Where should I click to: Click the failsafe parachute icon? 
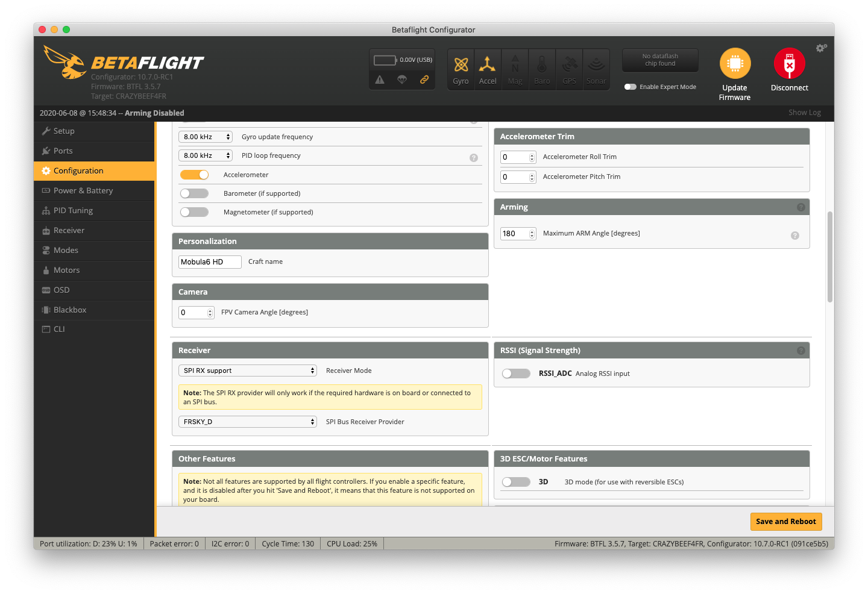402,80
